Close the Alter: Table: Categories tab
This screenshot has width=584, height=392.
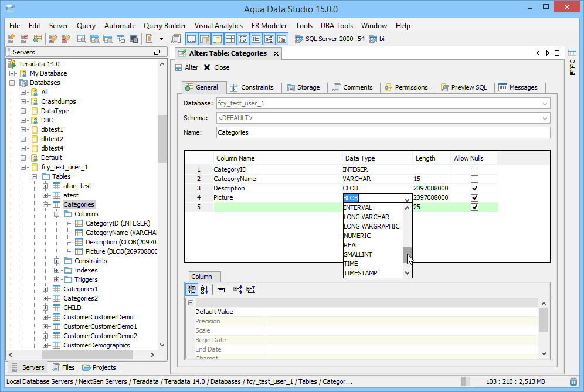pyautogui.click(x=276, y=53)
